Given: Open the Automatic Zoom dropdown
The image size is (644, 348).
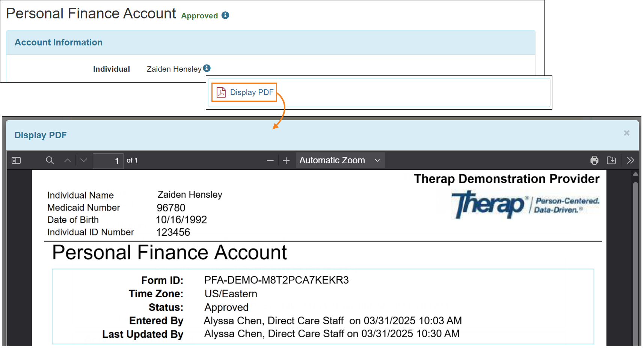Looking at the screenshot, I should coord(340,160).
